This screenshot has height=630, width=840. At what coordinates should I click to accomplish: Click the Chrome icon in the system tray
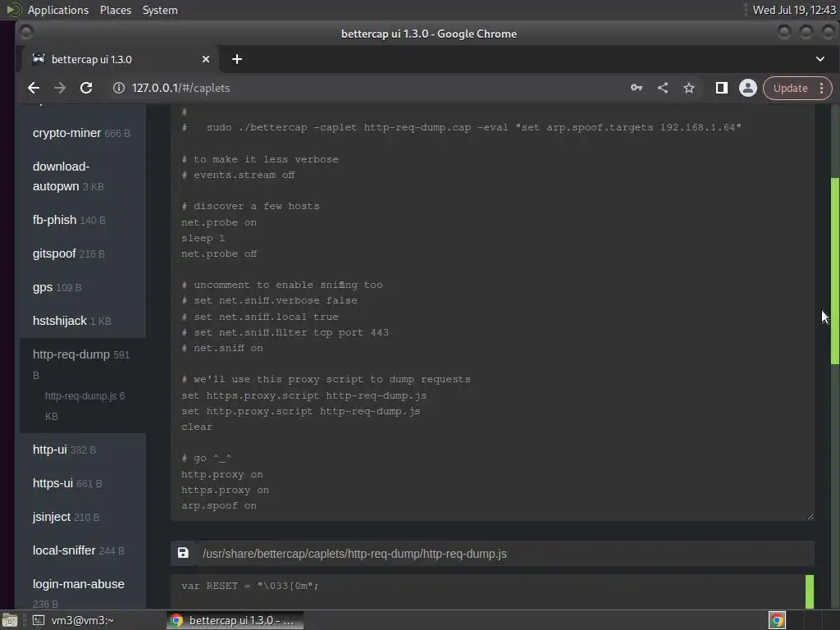click(x=778, y=620)
